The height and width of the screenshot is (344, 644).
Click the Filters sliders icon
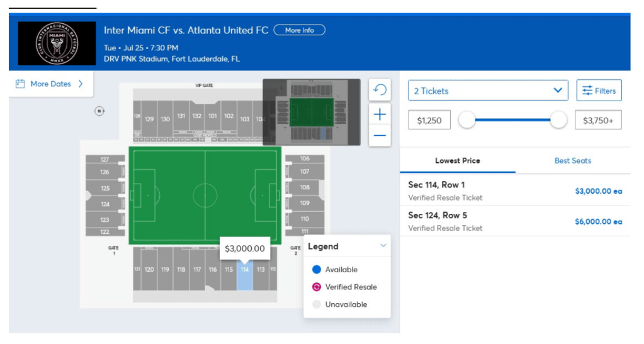(x=587, y=91)
